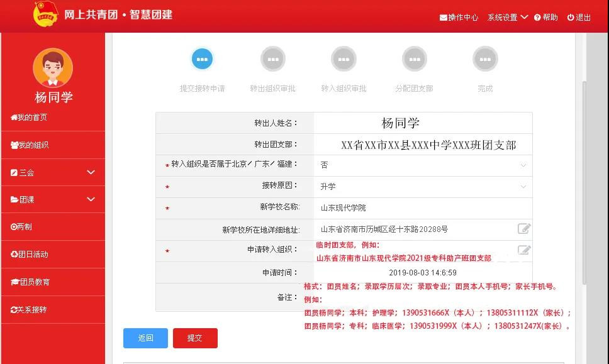Click edit icon for 新学校所在地详细地址
This screenshot has width=609, height=364.
(524, 229)
